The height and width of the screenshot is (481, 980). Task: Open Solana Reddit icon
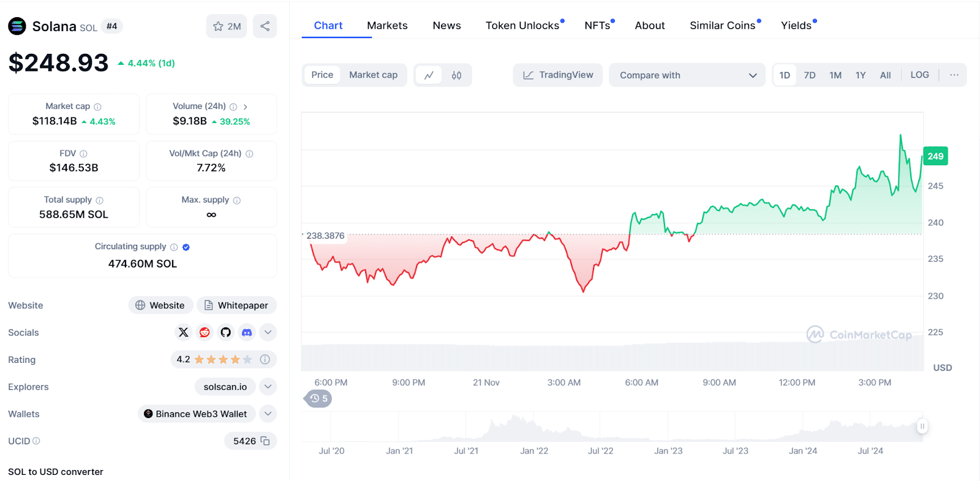pos(205,332)
